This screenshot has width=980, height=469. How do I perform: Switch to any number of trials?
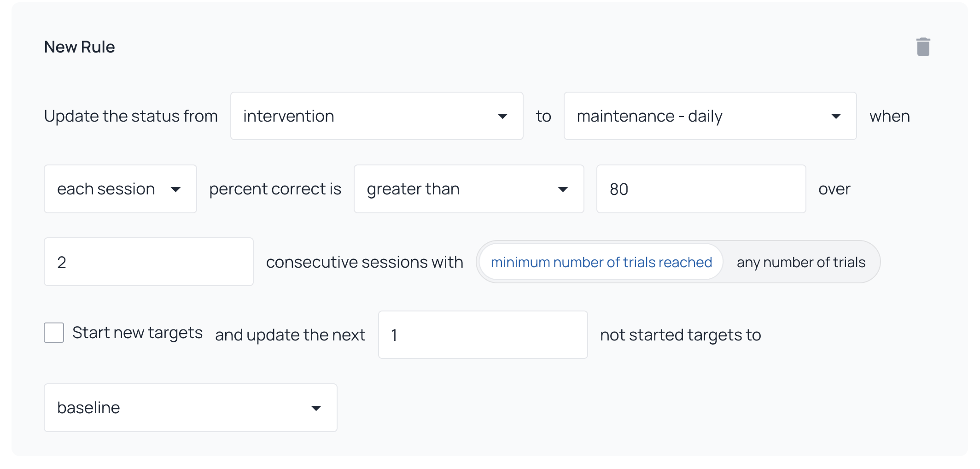coord(801,262)
